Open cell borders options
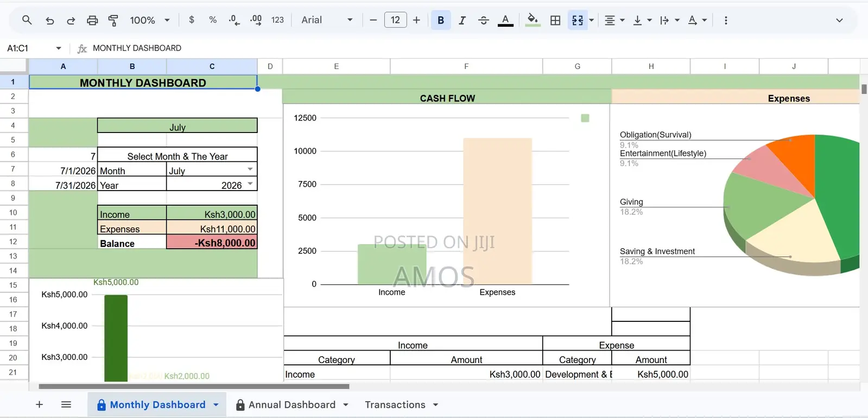 555,20
